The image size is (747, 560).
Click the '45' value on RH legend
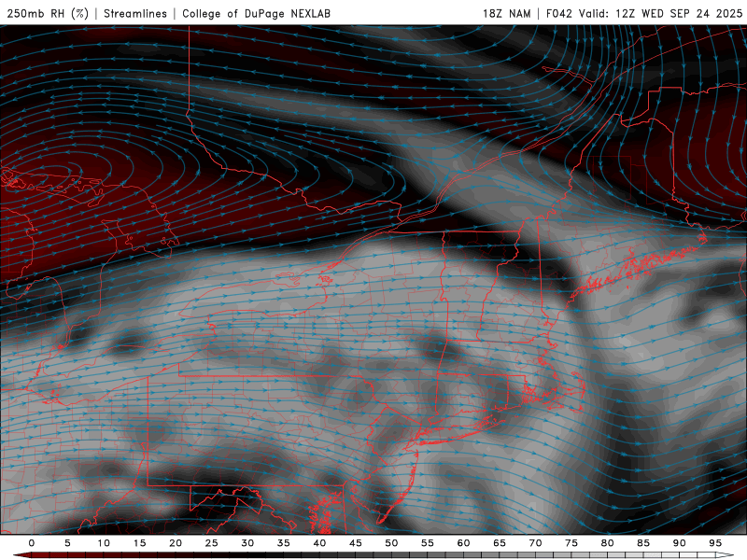(x=356, y=543)
